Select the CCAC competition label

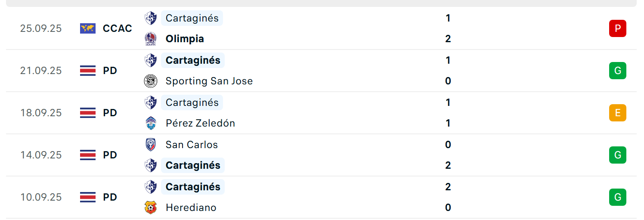(x=118, y=28)
